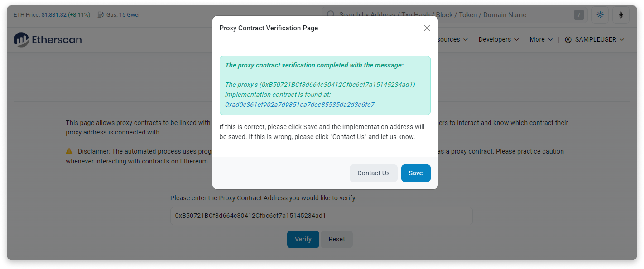Image resolution: width=644 pixels, height=269 pixels.
Task: Click the search magnifier icon
Action: click(331, 14)
